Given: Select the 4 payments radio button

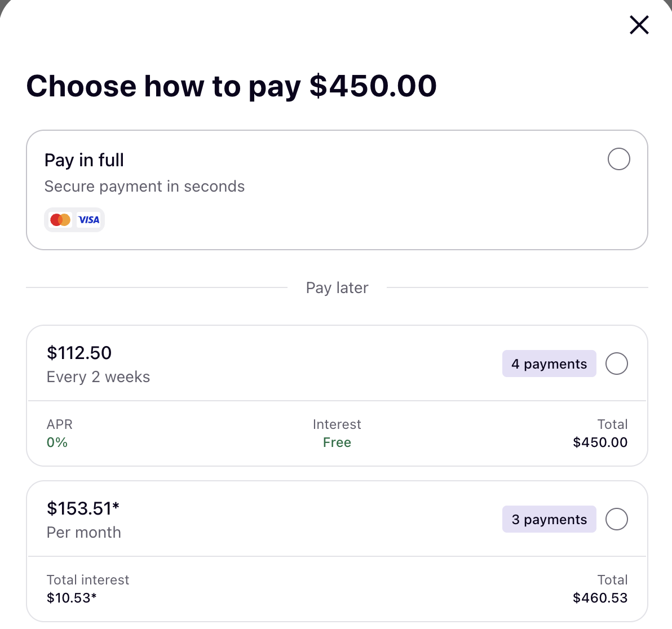Looking at the screenshot, I should (616, 364).
